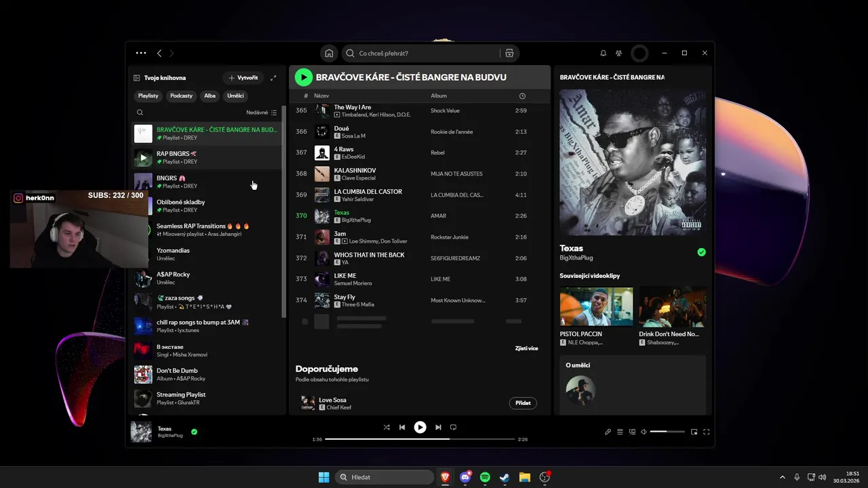Open Discord from the taskbar

pyautogui.click(x=465, y=477)
